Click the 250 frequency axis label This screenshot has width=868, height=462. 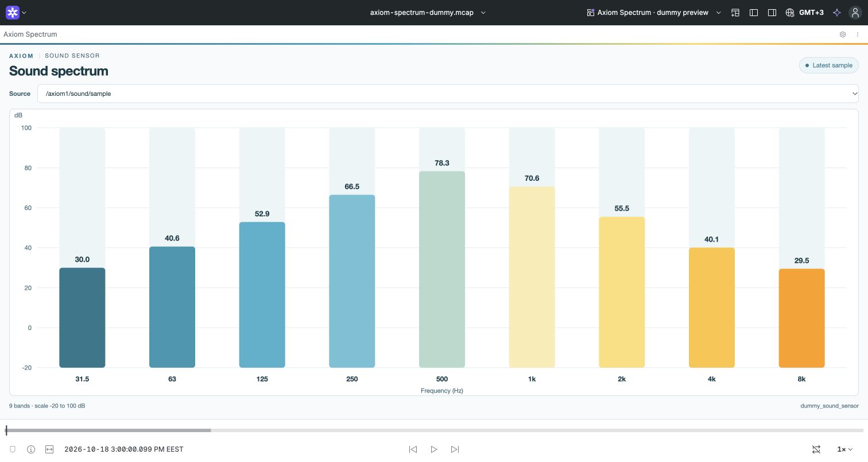tap(352, 379)
